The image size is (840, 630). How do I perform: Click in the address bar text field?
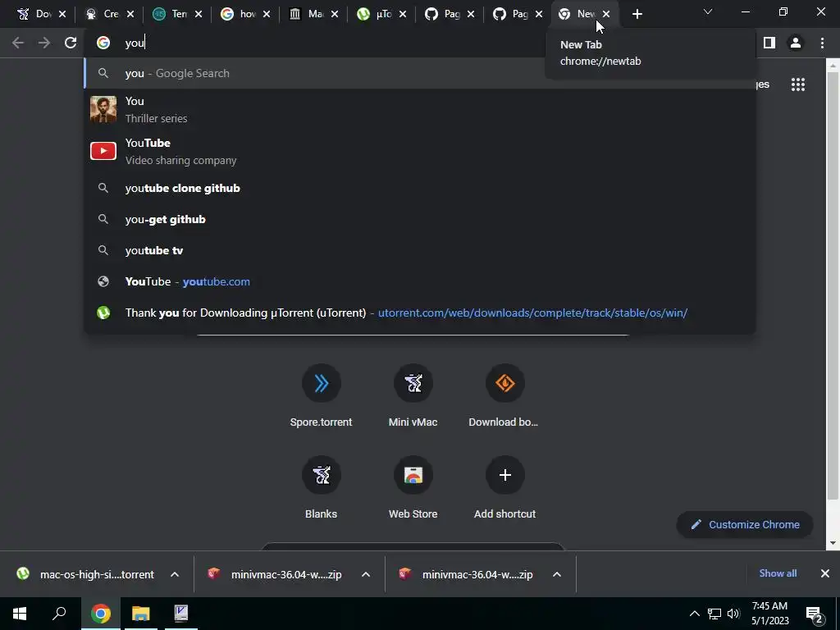coord(332,43)
